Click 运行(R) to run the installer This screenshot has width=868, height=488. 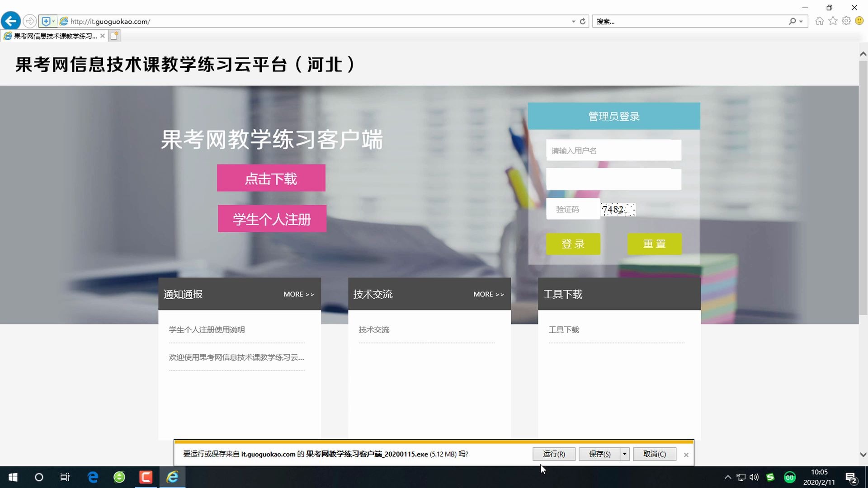[553, 454]
